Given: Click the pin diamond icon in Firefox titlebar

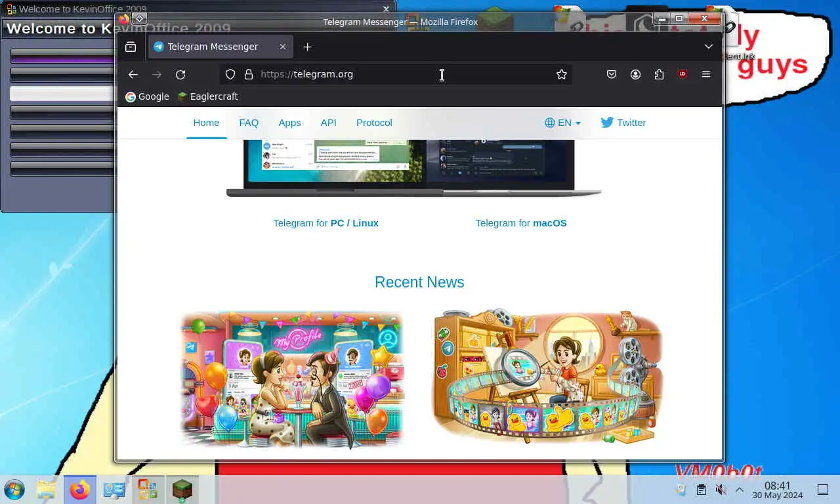Looking at the screenshot, I should (140, 19).
